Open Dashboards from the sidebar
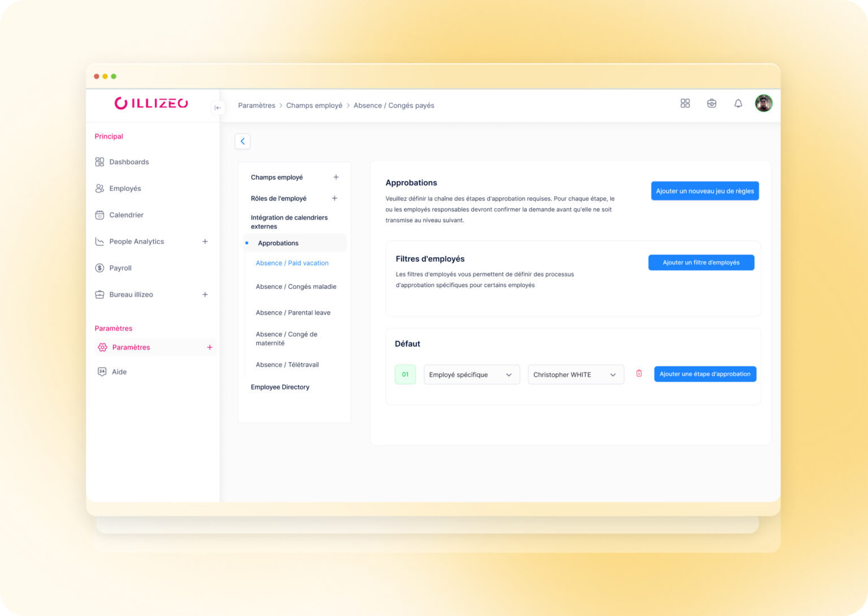 [129, 162]
